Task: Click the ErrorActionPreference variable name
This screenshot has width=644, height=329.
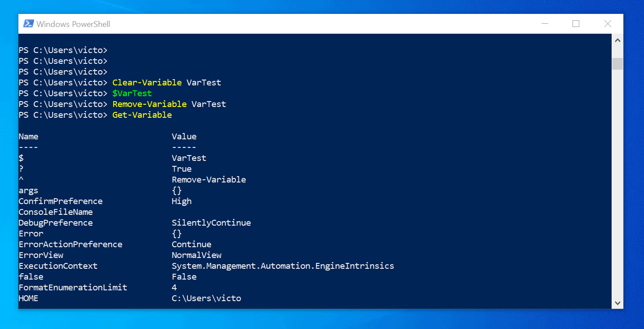Action: point(71,245)
